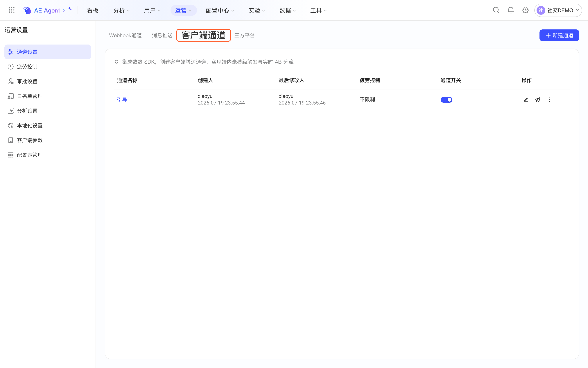
Task: Open the settings gear icon
Action: 525,10
